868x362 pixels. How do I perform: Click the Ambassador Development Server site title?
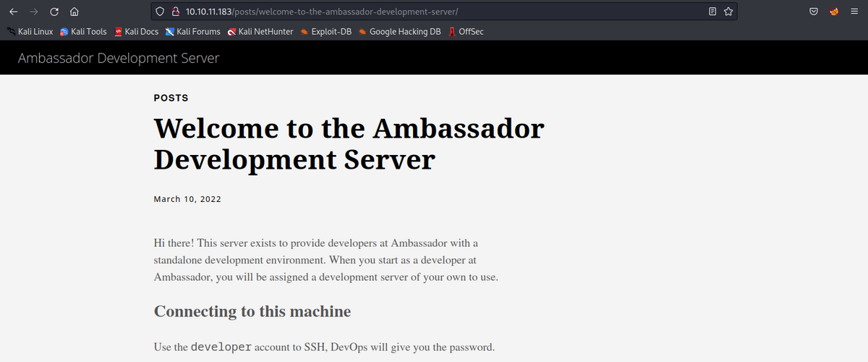click(x=119, y=58)
